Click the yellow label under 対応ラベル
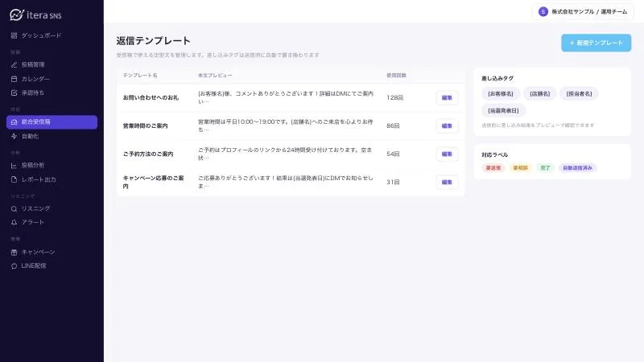 (x=520, y=168)
